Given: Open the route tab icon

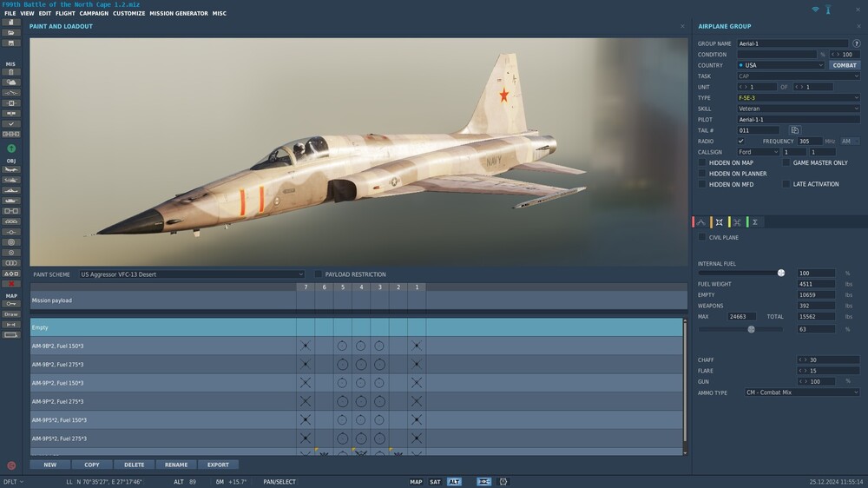Looking at the screenshot, I should [700, 222].
